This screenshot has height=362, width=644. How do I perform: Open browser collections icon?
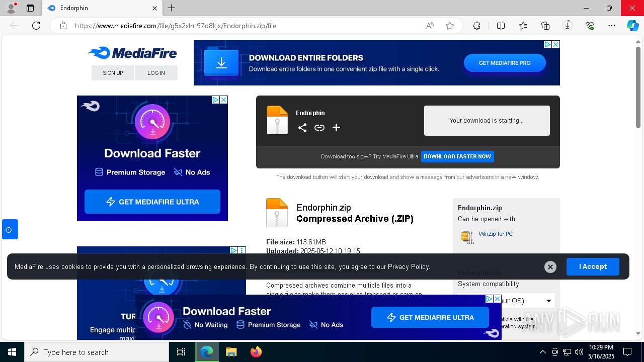pos(545,26)
